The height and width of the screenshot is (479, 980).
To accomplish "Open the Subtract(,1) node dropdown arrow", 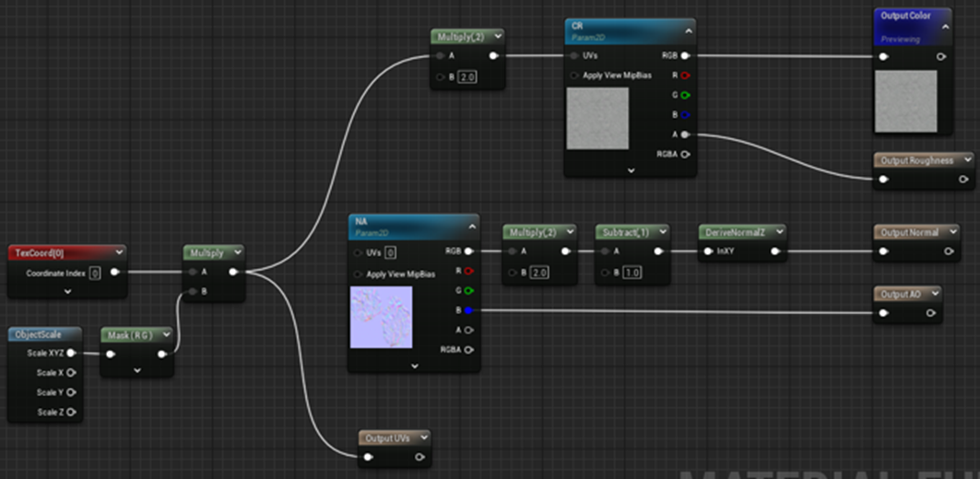I will [662, 232].
